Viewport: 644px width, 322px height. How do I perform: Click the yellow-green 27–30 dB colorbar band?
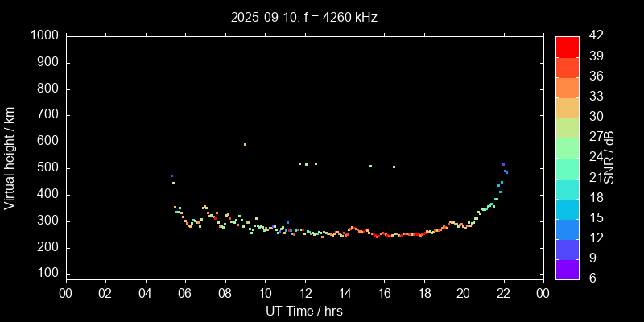[567, 127]
